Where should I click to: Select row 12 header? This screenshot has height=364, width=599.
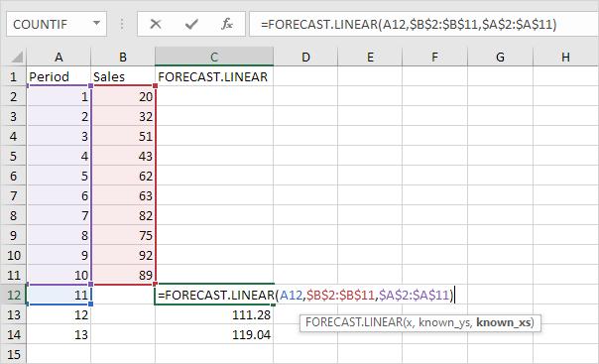pyautogui.click(x=13, y=295)
